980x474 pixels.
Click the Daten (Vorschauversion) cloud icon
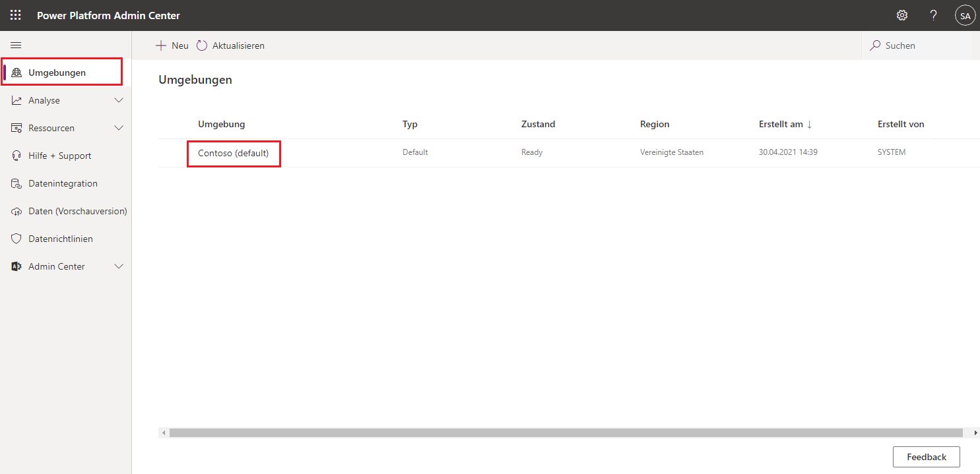click(x=16, y=211)
